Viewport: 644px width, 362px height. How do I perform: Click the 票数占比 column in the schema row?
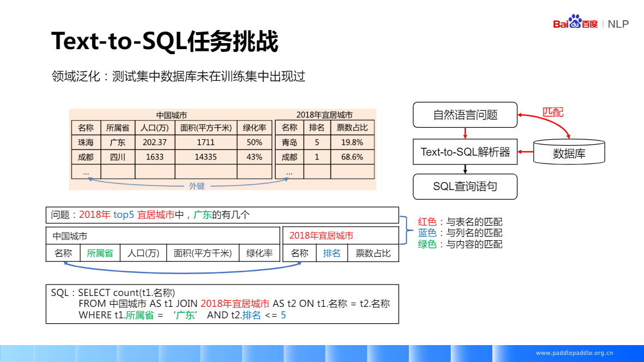pyautogui.click(x=373, y=253)
